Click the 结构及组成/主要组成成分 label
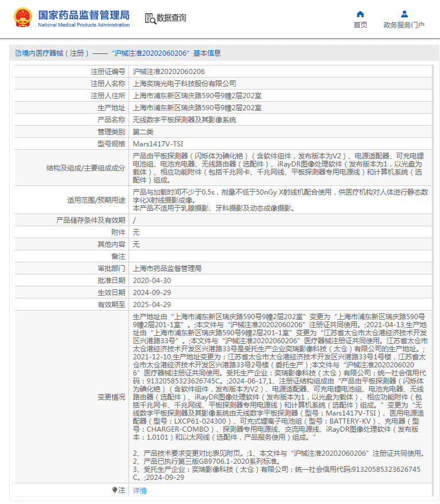The width and height of the screenshot is (440, 504). pos(85,168)
